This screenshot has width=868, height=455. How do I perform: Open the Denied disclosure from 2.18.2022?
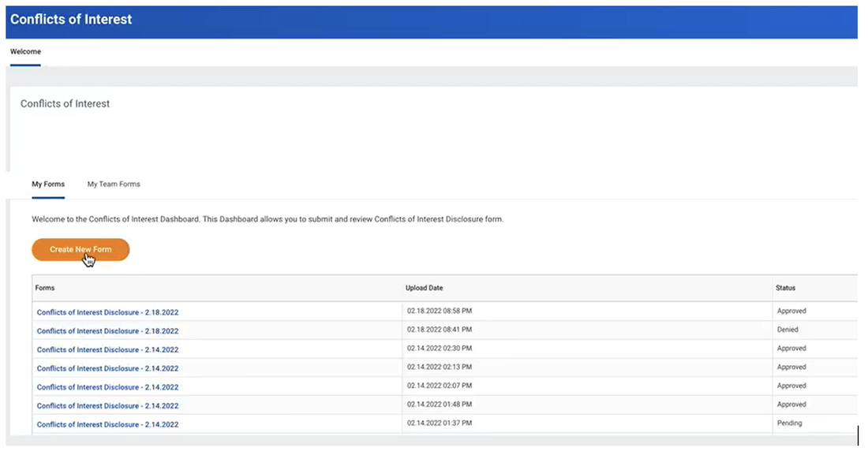(107, 330)
